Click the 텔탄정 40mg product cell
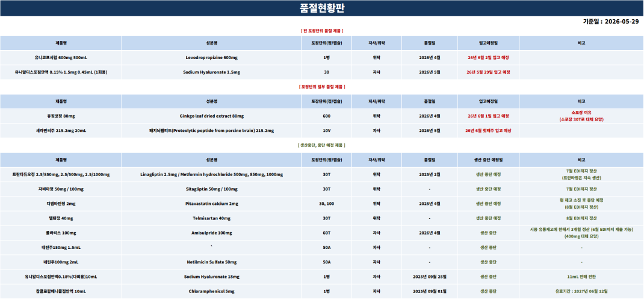The height and width of the screenshot is (299, 644). click(61, 218)
